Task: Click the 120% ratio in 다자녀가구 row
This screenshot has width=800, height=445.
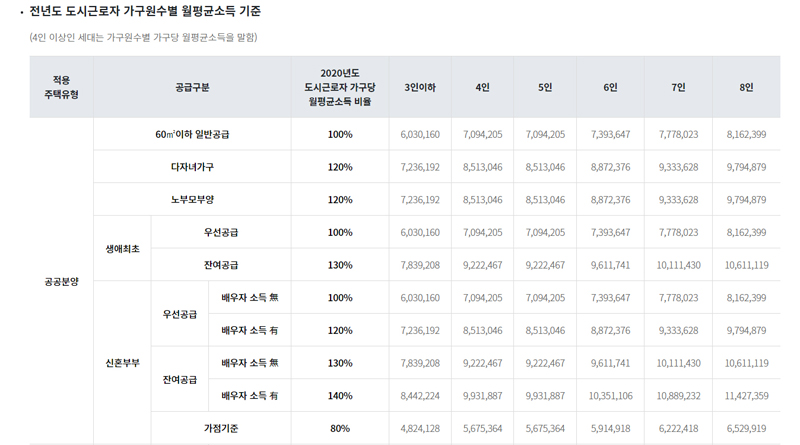Action: click(x=340, y=167)
